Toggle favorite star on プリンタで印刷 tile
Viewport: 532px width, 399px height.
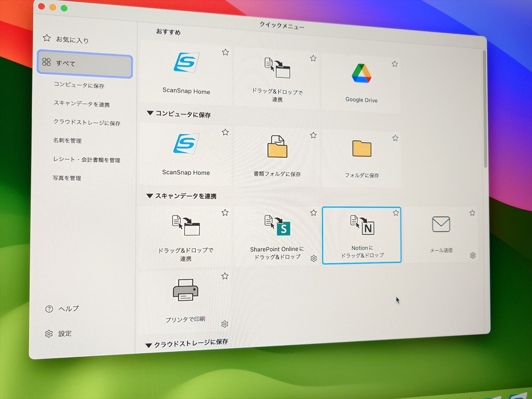click(225, 276)
